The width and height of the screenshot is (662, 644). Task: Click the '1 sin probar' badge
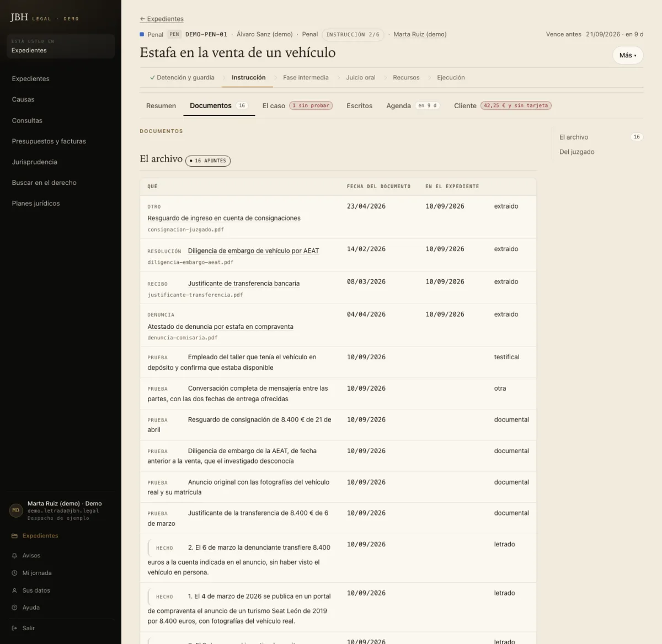click(311, 106)
